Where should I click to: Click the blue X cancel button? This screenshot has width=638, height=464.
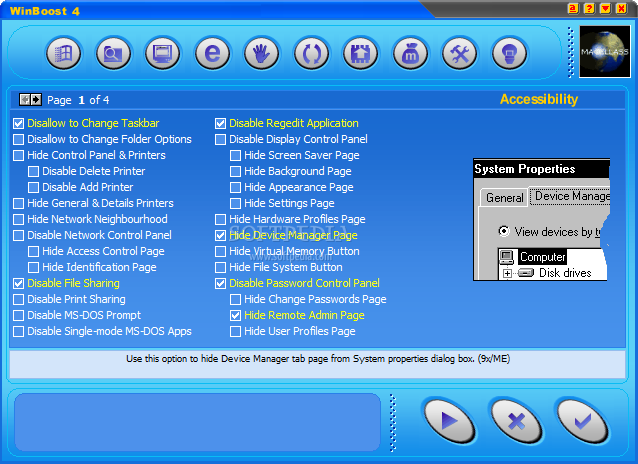click(516, 421)
